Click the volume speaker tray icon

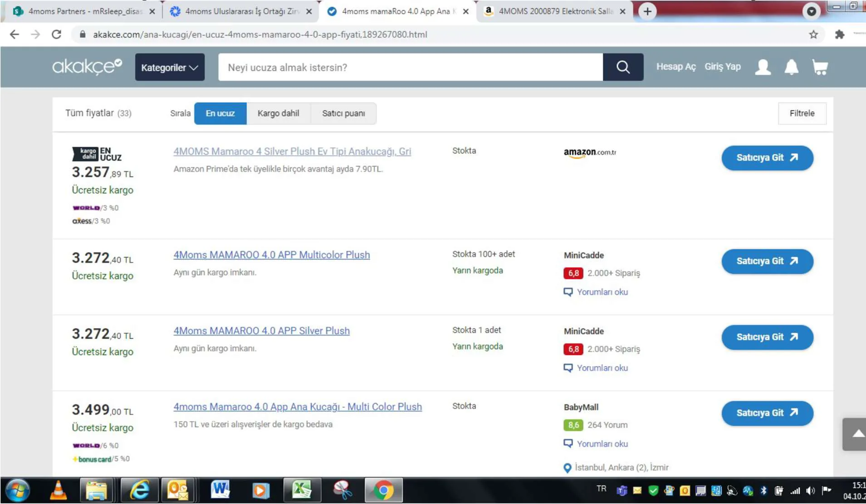click(811, 490)
